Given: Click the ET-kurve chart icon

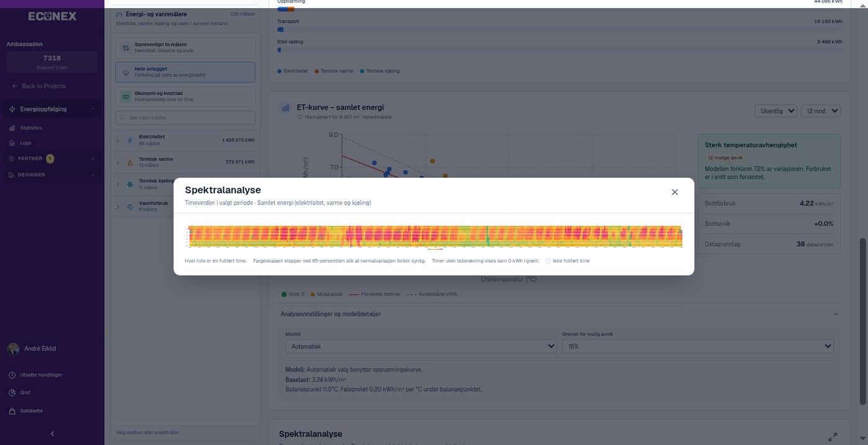Looking at the screenshot, I should [x=286, y=108].
